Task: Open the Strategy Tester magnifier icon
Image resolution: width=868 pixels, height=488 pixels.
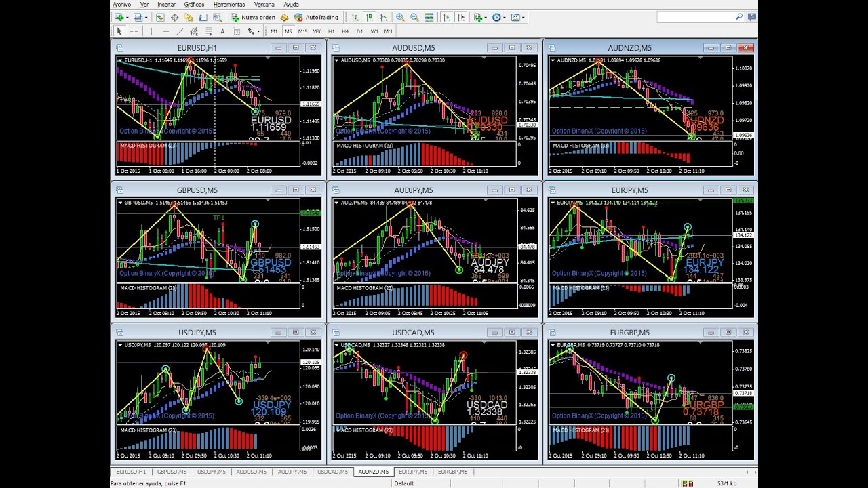Action: click(x=217, y=17)
